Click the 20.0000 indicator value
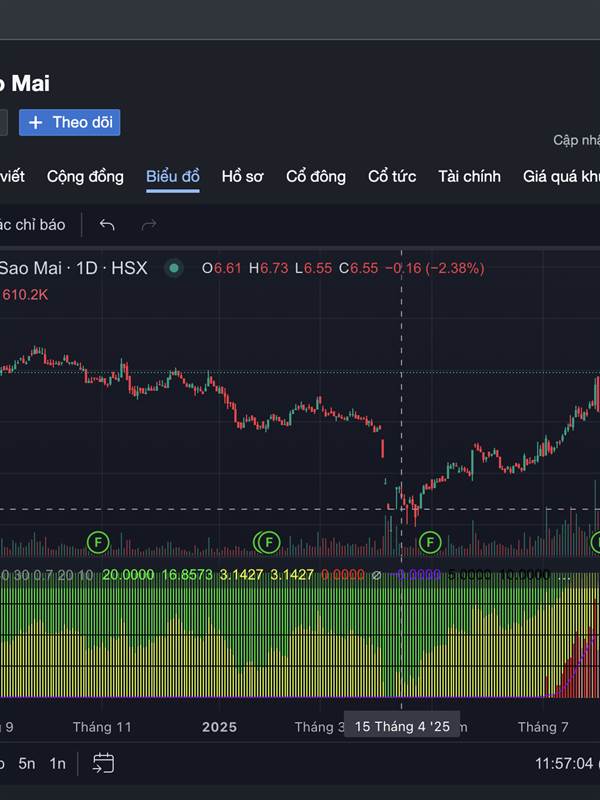600x800 pixels. click(128, 575)
